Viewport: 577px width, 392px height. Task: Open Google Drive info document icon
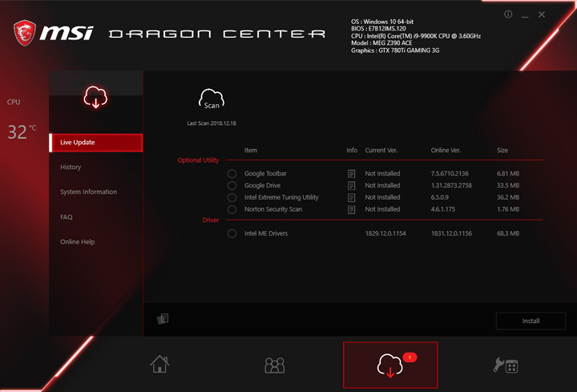pos(352,185)
